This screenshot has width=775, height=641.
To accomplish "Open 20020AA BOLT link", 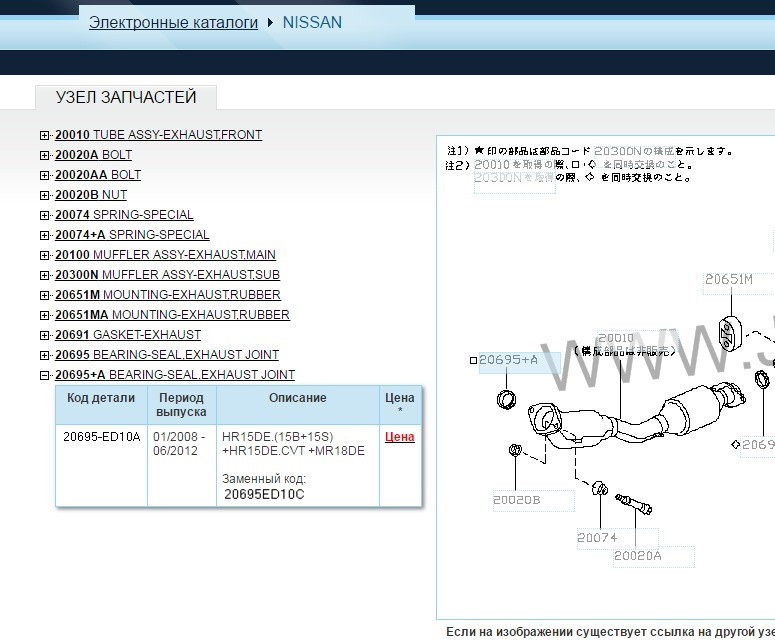I will 98,175.
